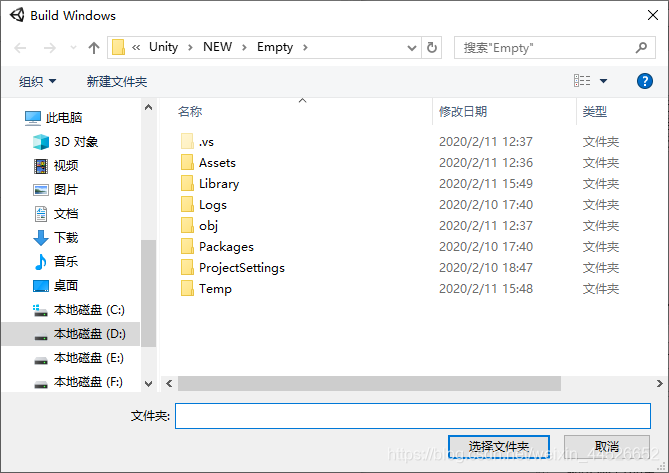
Task: Click the 取消 cancel button
Action: [x=607, y=447]
